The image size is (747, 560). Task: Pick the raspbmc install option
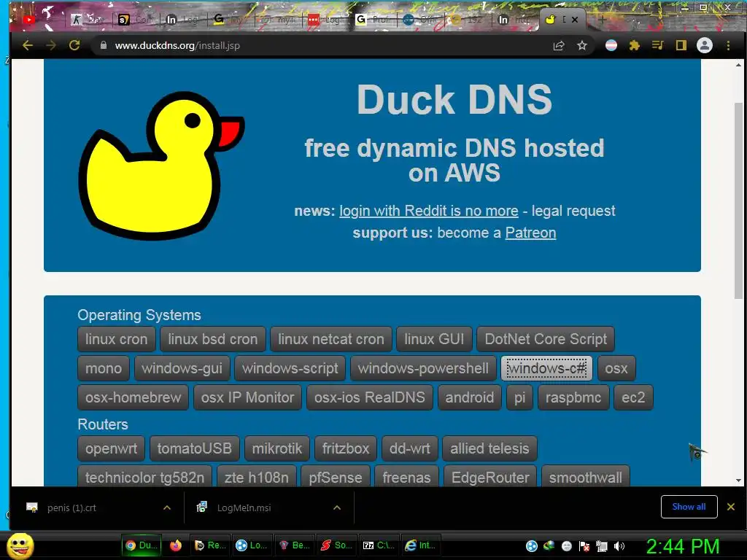click(573, 397)
